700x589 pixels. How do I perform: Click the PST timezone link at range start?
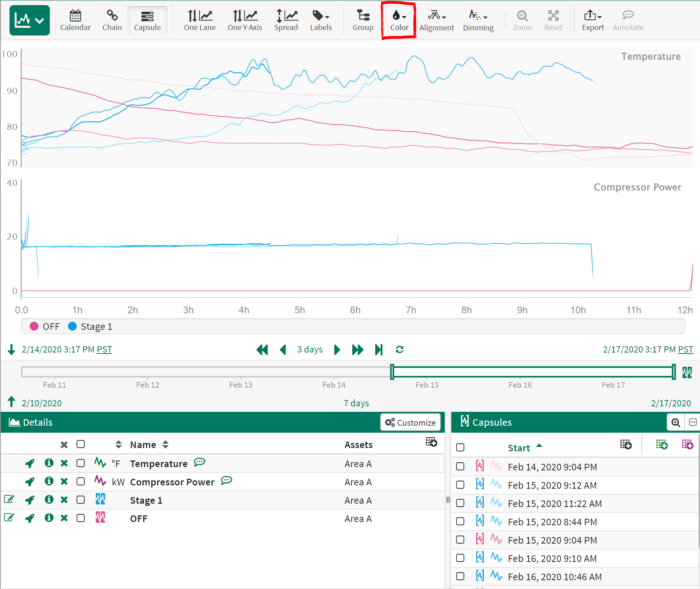(104, 350)
